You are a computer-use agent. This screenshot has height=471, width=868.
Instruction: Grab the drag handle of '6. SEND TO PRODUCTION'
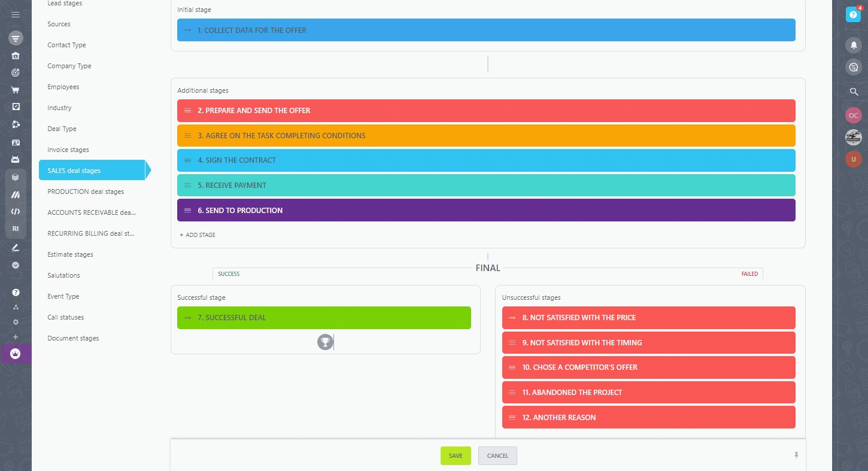(x=187, y=211)
